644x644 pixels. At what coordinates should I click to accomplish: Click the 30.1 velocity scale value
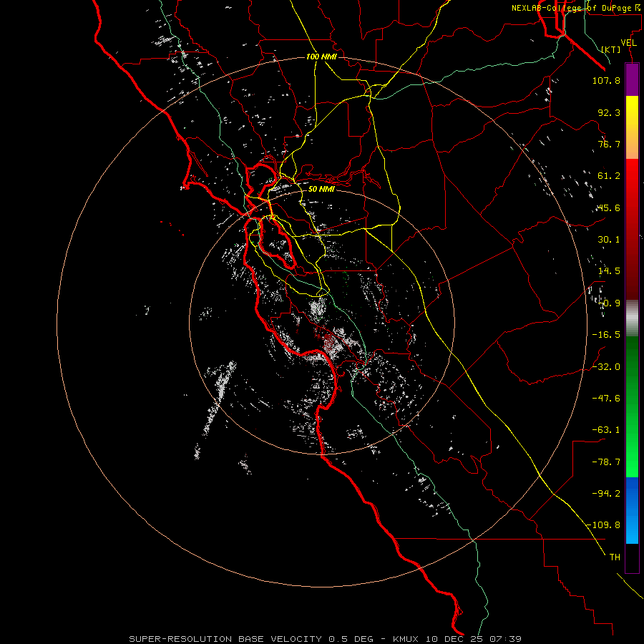(x=609, y=240)
